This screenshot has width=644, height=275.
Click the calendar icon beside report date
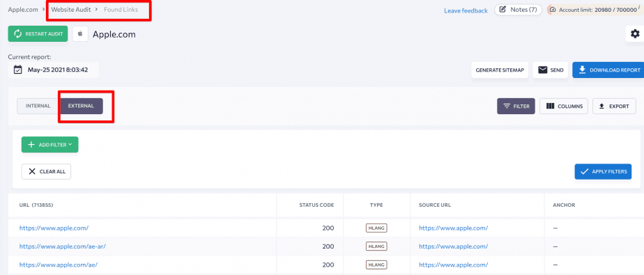(x=18, y=70)
